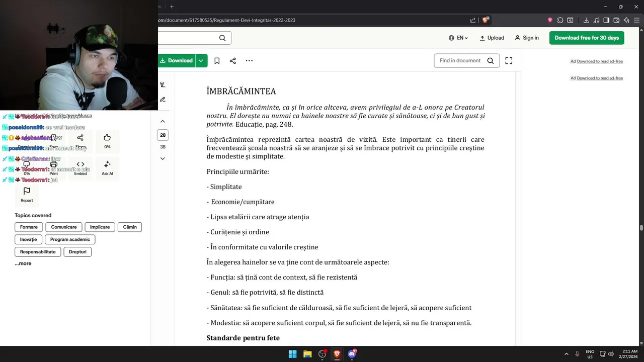The image size is (644, 362).
Task: Open Windows Start menu
Action: pos(292,354)
